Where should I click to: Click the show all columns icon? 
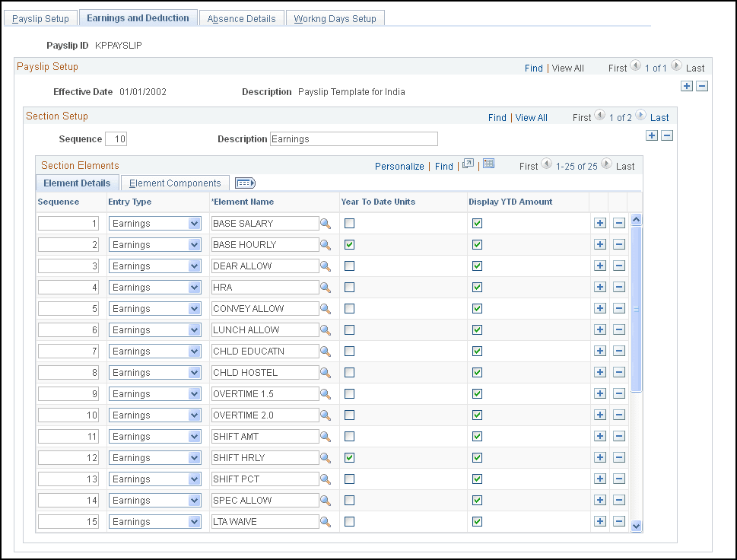(245, 183)
